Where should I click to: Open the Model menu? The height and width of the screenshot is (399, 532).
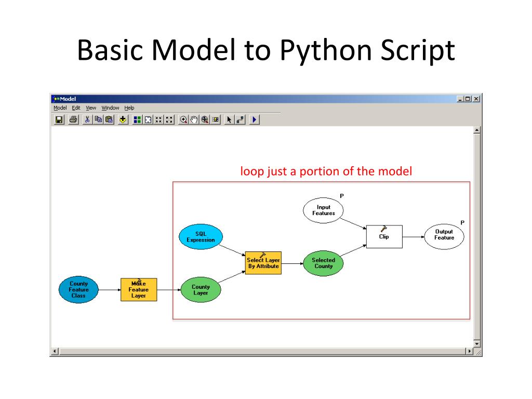point(60,108)
